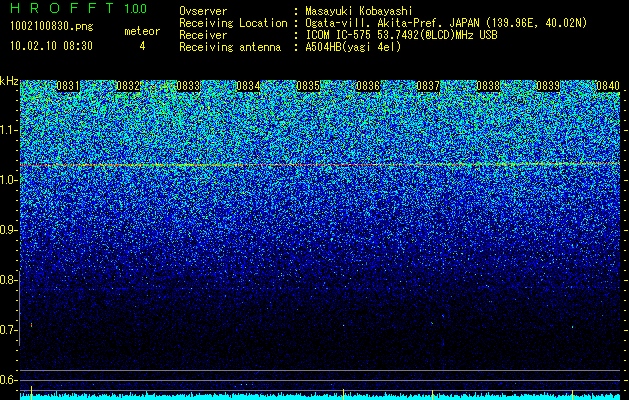Click the gray vertical range bar beside 0.7 kHz
The image size is (629, 400).
[x=20, y=308]
